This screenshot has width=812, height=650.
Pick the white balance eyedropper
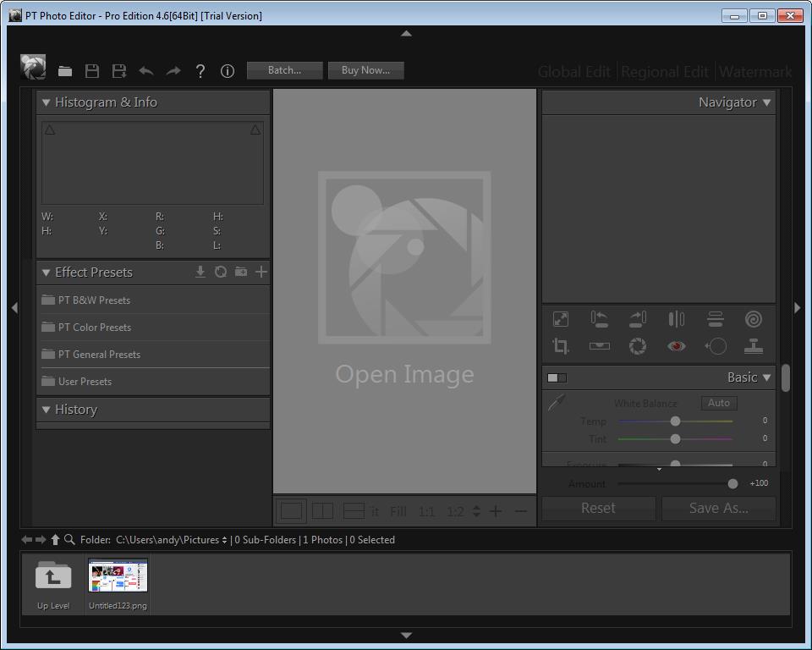[x=557, y=402]
